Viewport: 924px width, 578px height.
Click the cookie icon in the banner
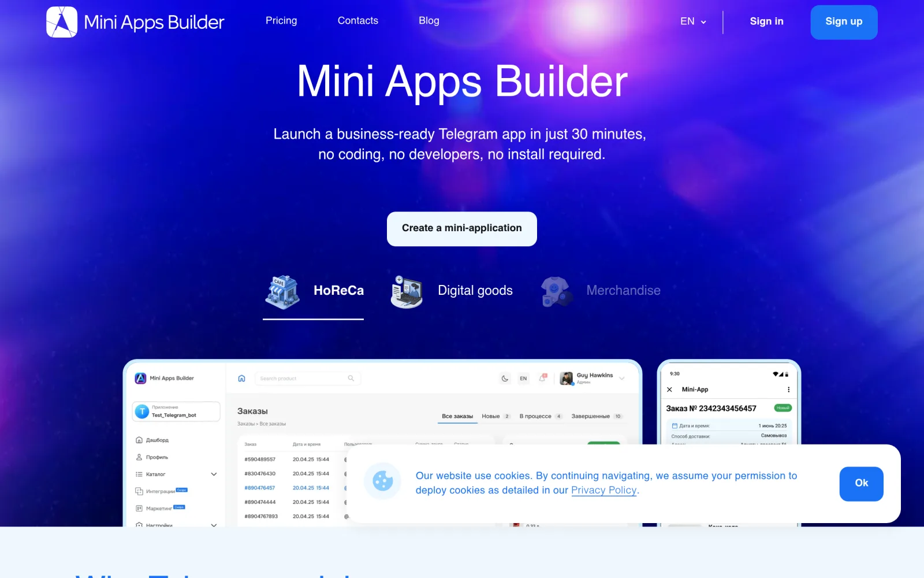click(x=382, y=480)
